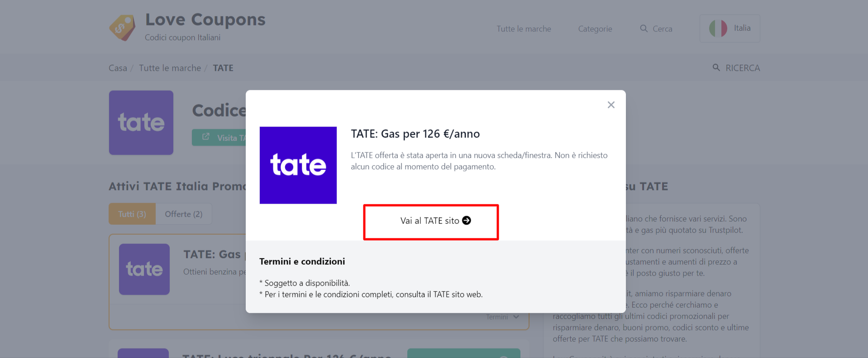The width and height of the screenshot is (868, 358).
Task: Click the Love Coupons site title
Action: [205, 19]
